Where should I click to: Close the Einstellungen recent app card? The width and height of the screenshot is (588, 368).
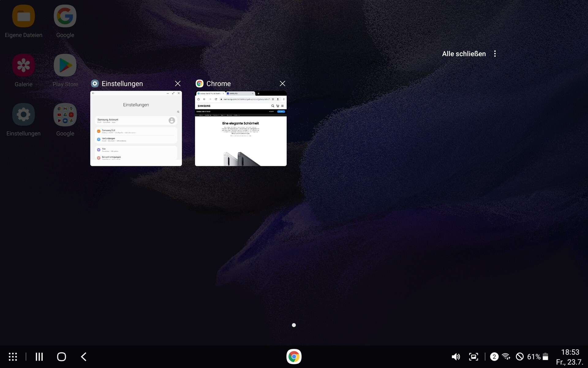178,83
